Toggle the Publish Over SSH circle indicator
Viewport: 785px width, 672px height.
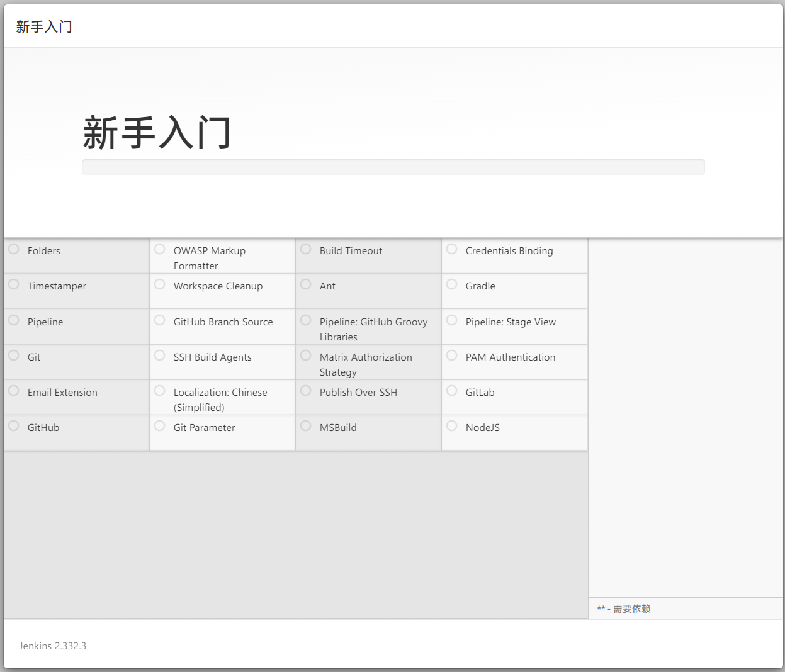[x=306, y=391]
